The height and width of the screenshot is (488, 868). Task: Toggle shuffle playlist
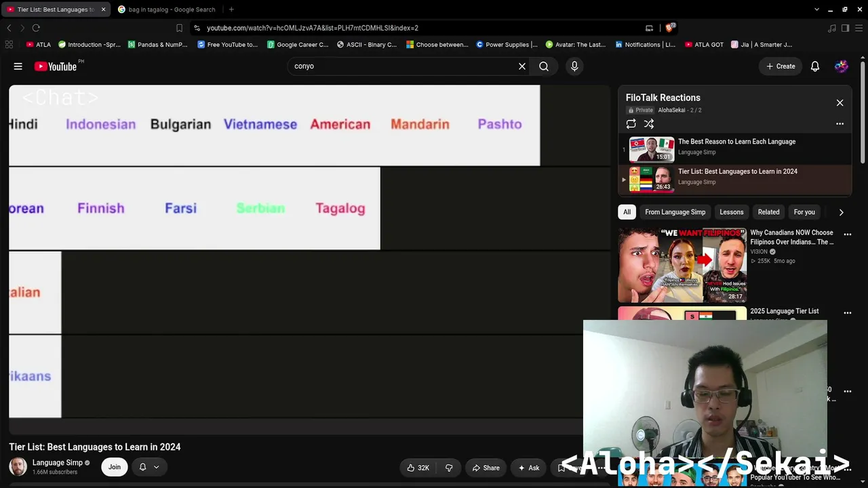pyautogui.click(x=649, y=124)
